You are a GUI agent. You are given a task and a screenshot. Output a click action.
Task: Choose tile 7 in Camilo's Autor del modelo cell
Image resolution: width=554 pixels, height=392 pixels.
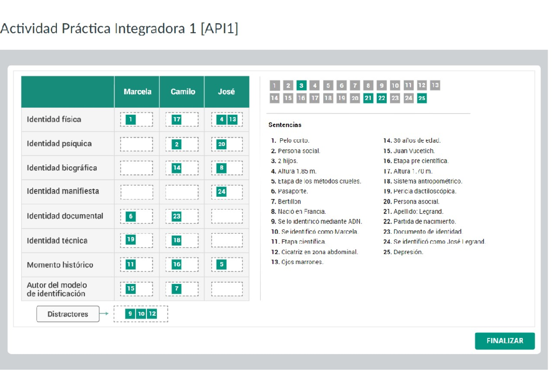[176, 289]
